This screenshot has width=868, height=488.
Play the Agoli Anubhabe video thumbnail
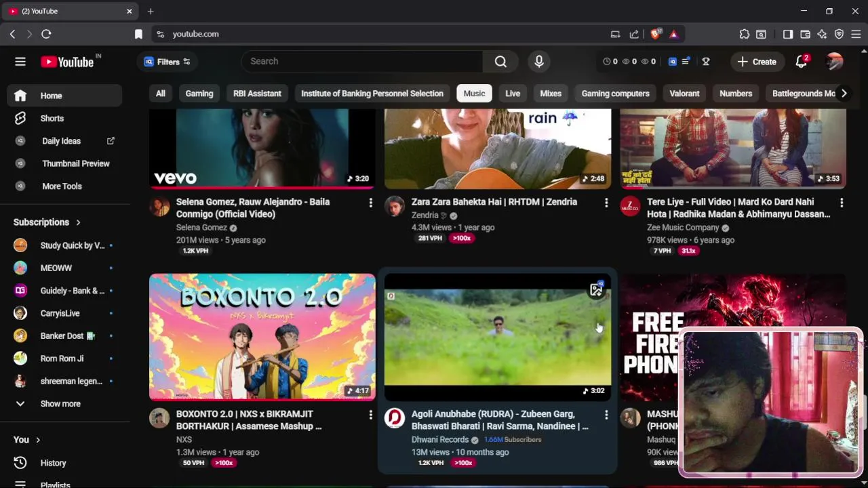(x=498, y=337)
